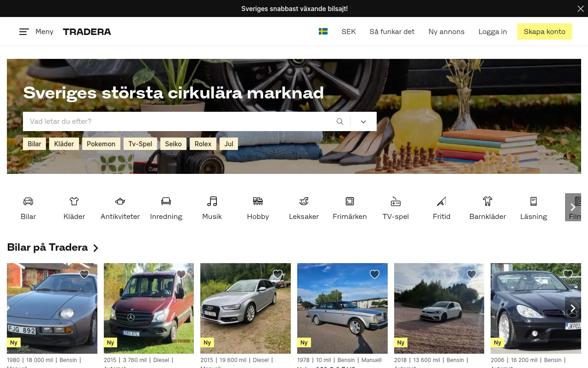
Task: Select the Pokemon search tag
Action: pyautogui.click(x=101, y=144)
